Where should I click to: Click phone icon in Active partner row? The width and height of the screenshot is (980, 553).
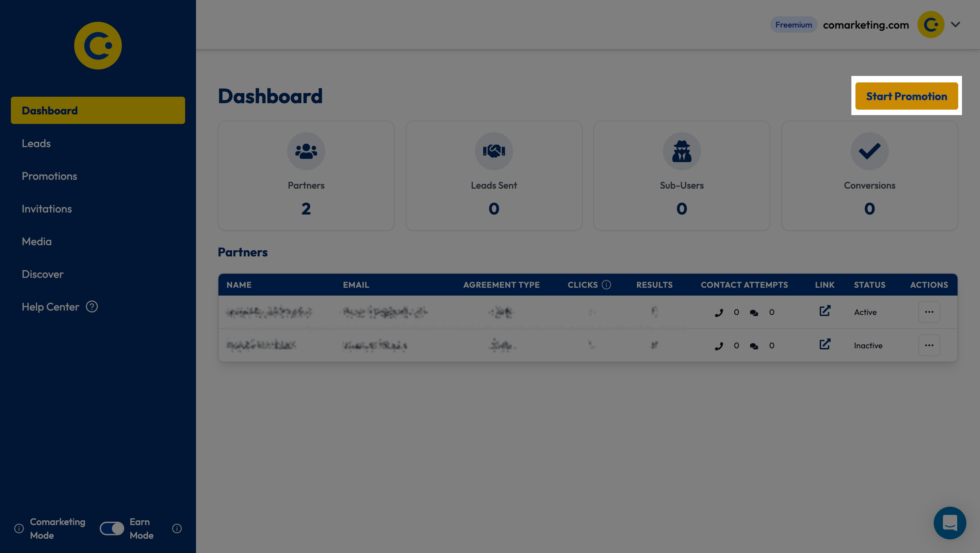(x=719, y=313)
